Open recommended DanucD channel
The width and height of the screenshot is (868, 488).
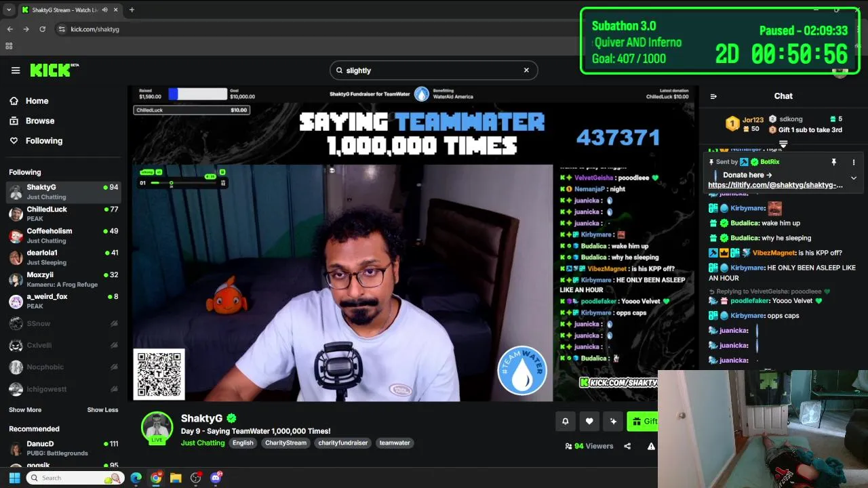click(x=63, y=448)
